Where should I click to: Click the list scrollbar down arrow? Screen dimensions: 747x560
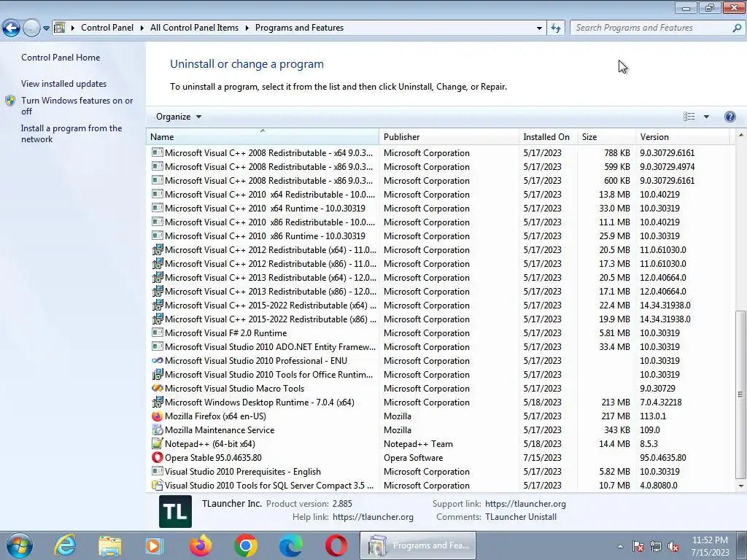coord(741,486)
